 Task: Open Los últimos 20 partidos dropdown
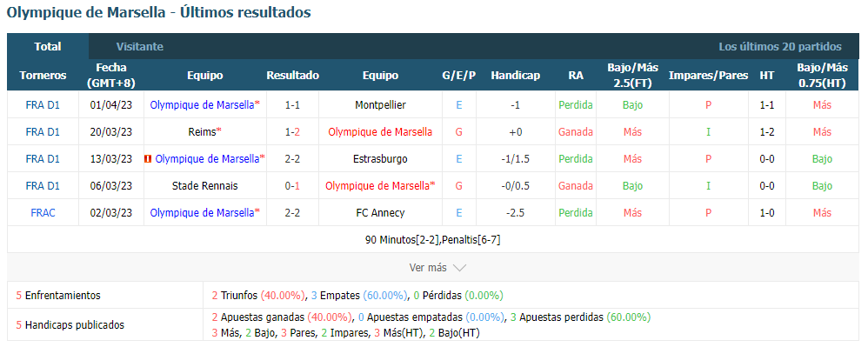[x=780, y=46]
